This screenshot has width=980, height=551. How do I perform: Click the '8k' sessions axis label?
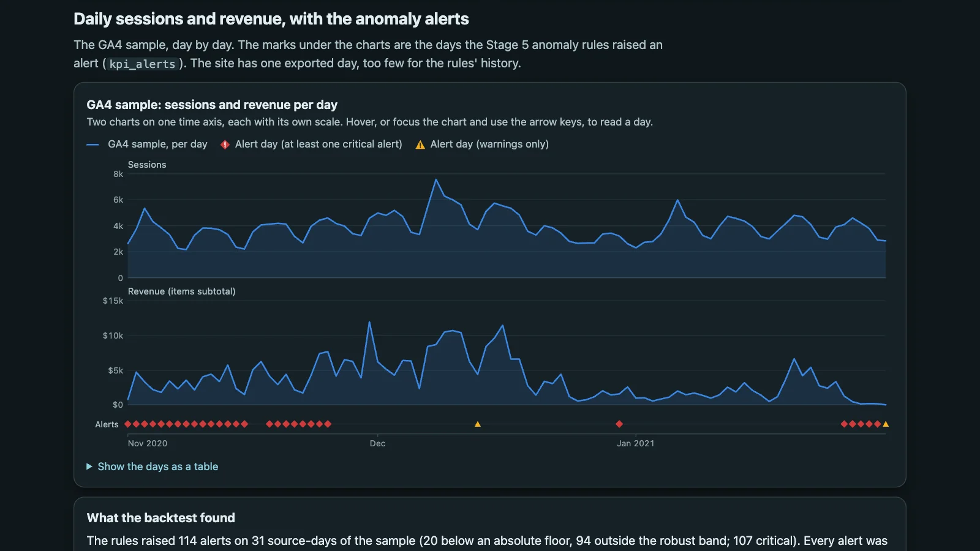tap(118, 174)
